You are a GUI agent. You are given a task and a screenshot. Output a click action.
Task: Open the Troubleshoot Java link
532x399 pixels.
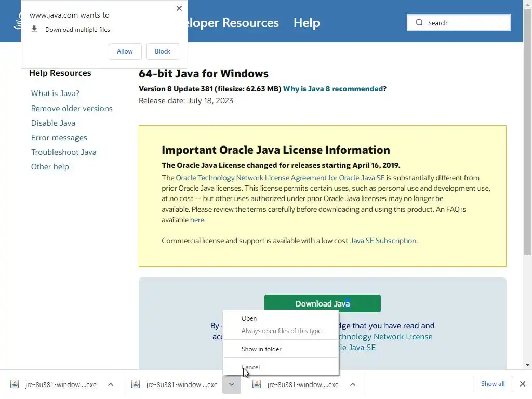(63, 152)
